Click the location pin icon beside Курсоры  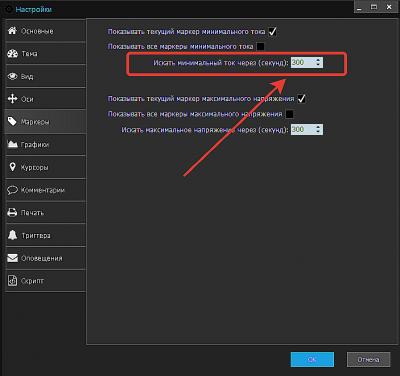pyautogui.click(x=12, y=167)
